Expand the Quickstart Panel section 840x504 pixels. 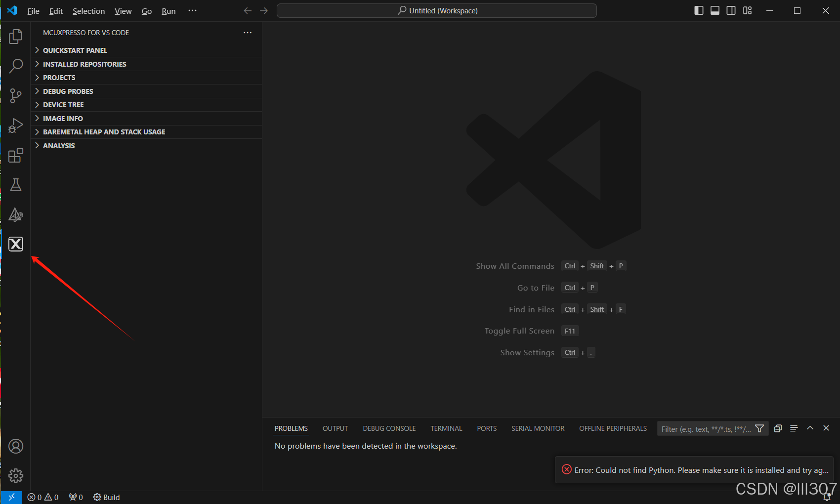click(146, 50)
